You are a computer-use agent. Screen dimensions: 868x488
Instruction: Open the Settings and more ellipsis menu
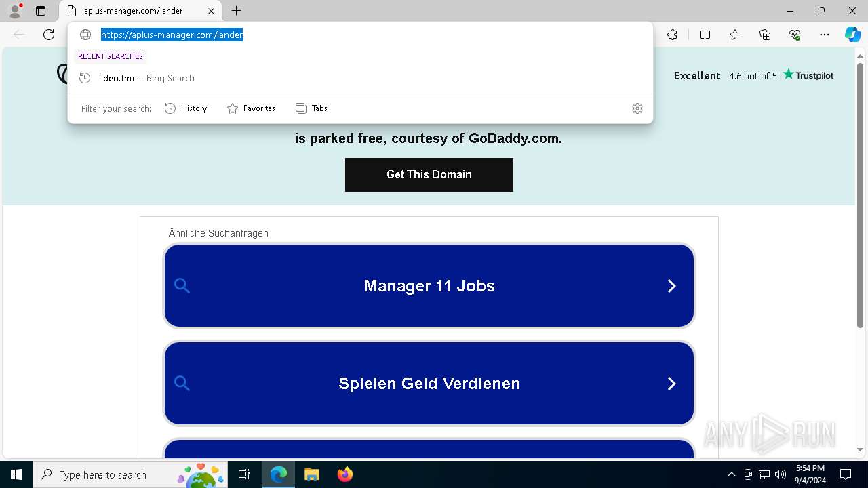point(825,35)
